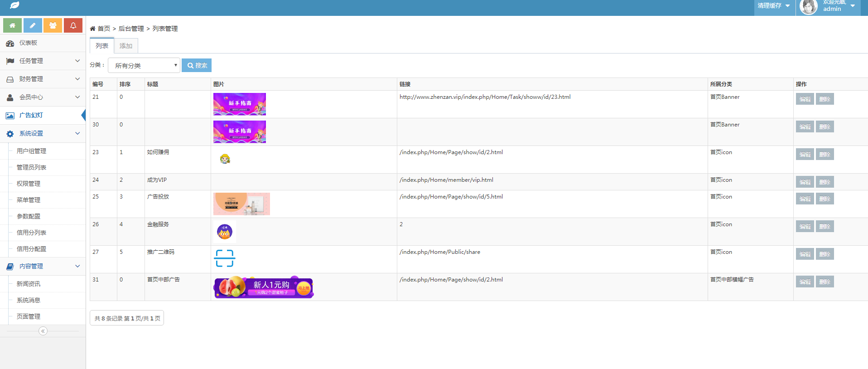
Task: Select the 列表 tab
Action: coord(102,46)
